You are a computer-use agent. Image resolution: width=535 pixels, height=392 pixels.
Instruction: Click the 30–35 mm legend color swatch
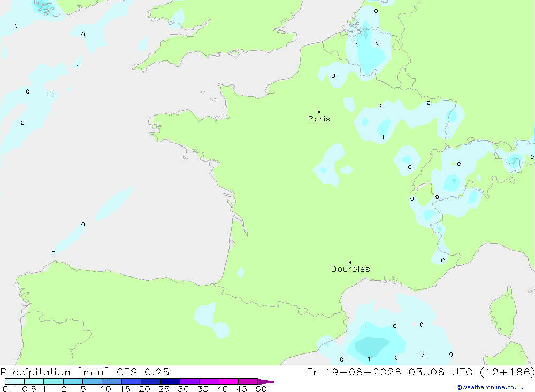190,381
